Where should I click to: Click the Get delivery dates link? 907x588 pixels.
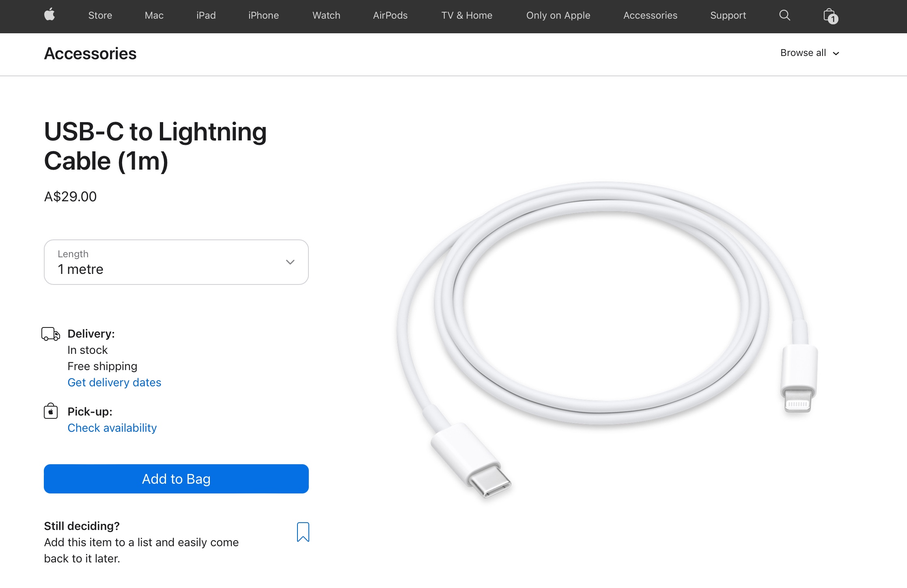click(114, 382)
